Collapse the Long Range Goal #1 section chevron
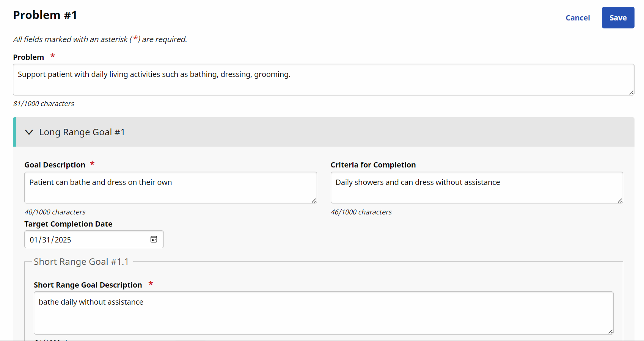 click(x=29, y=132)
